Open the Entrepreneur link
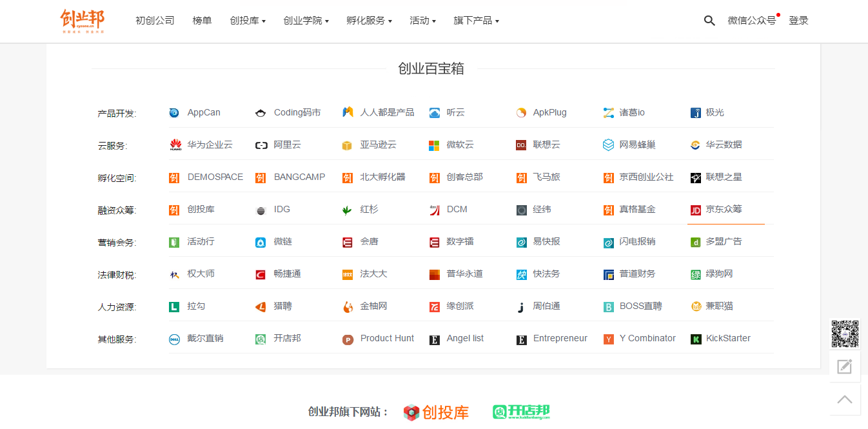Image resolution: width=868 pixels, height=429 pixels. tap(560, 338)
